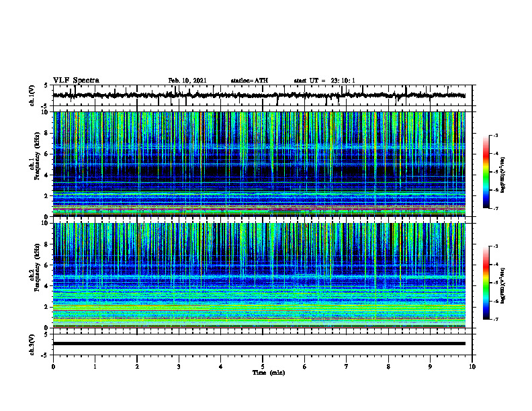
Task: Click time axis tick label "6"
Action: pos(304,367)
